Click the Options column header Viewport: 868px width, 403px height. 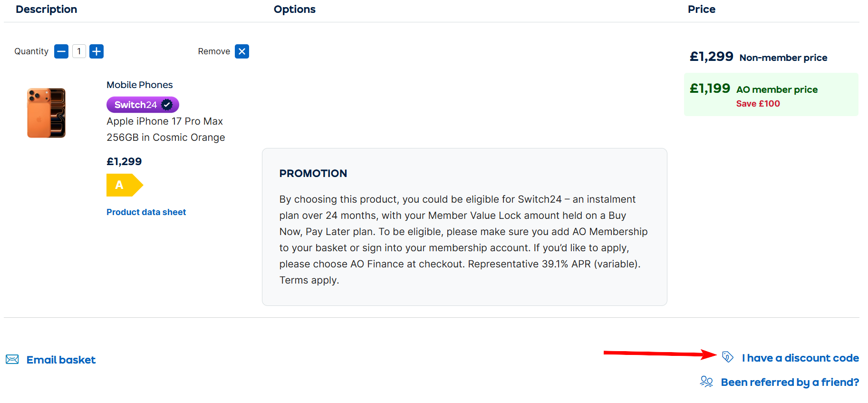(x=295, y=9)
